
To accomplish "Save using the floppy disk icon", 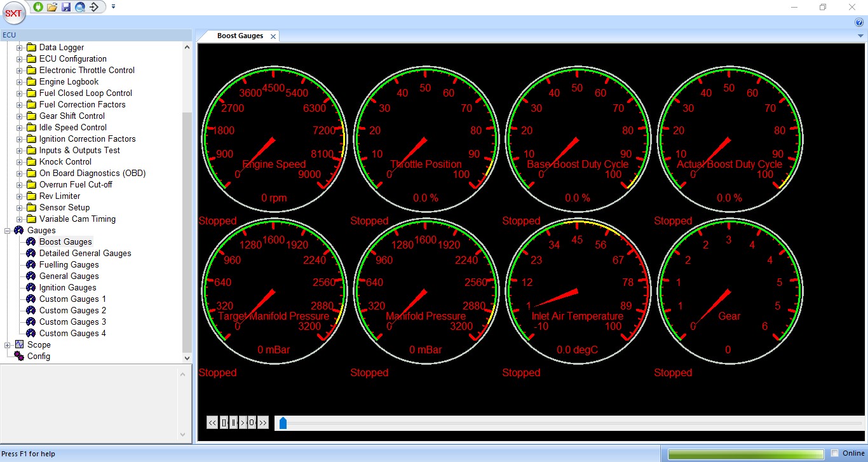I will tap(66, 7).
